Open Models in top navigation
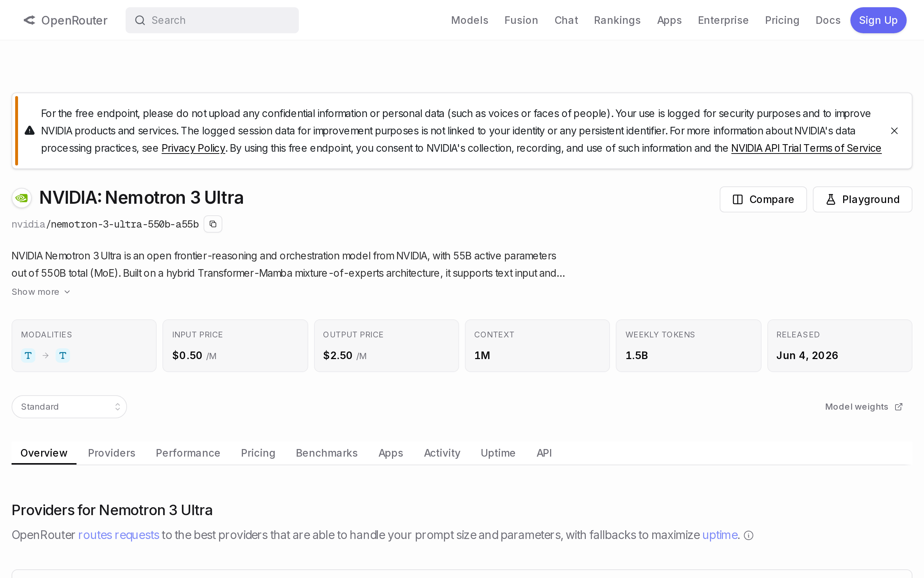This screenshot has width=924, height=578. pos(470,20)
